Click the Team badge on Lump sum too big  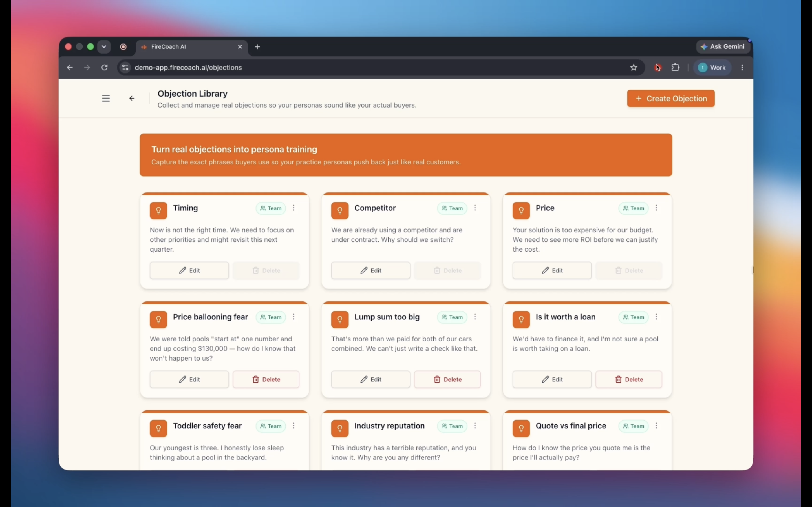pyautogui.click(x=452, y=317)
